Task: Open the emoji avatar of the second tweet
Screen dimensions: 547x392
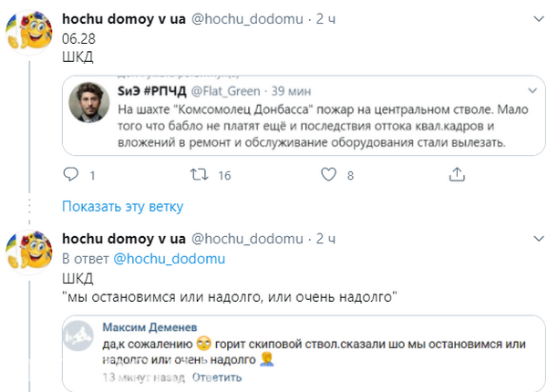Action: [x=29, y=253]
